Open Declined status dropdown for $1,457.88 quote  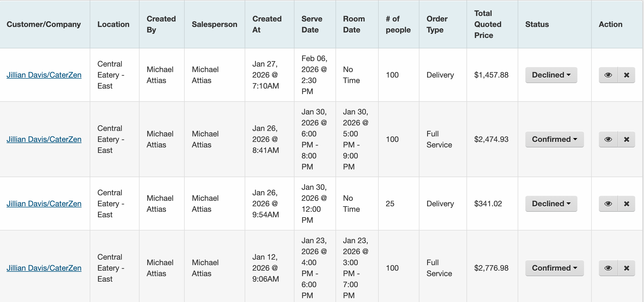point(551,75)
